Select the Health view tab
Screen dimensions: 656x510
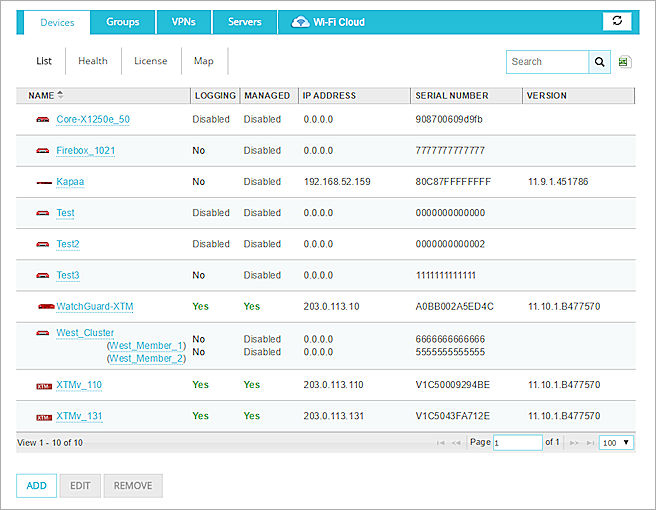point(93,61)
